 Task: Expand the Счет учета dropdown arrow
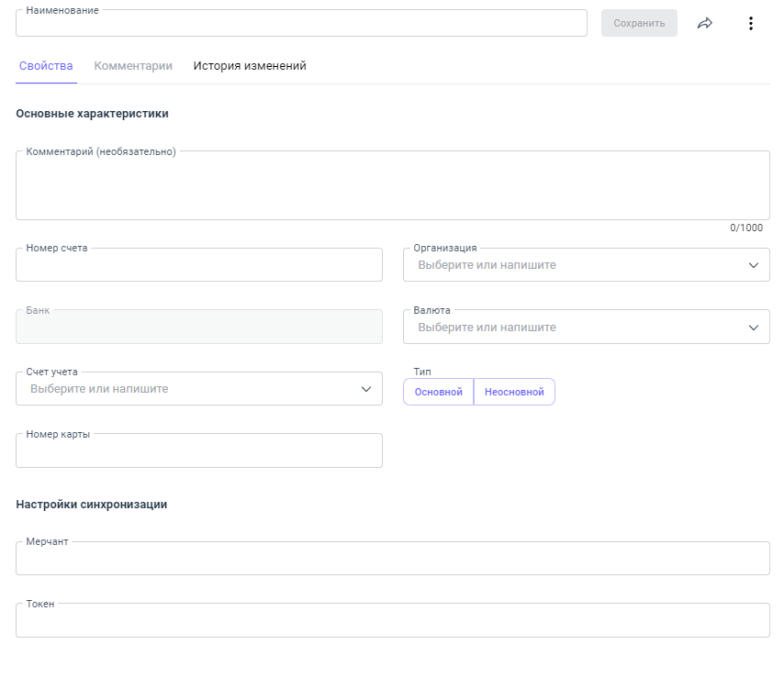365,389
